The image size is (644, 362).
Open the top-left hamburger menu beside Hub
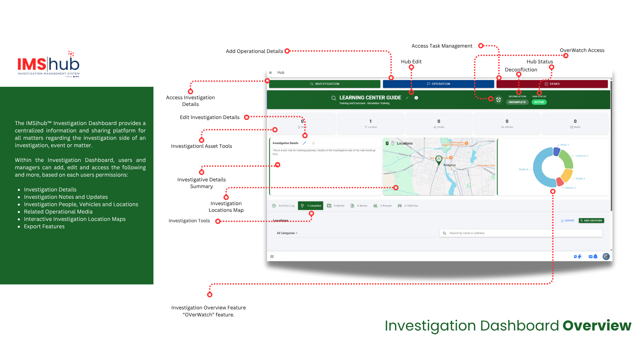click(x=270, y=73)
